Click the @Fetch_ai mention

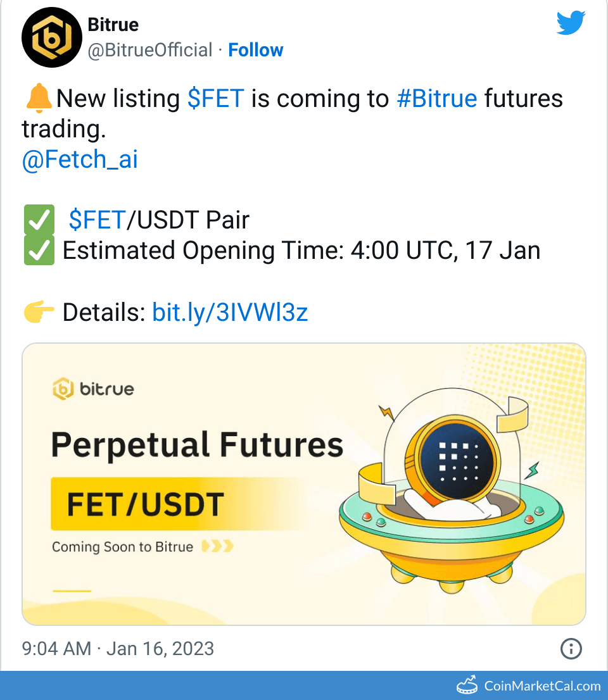(x=79, y=159)
